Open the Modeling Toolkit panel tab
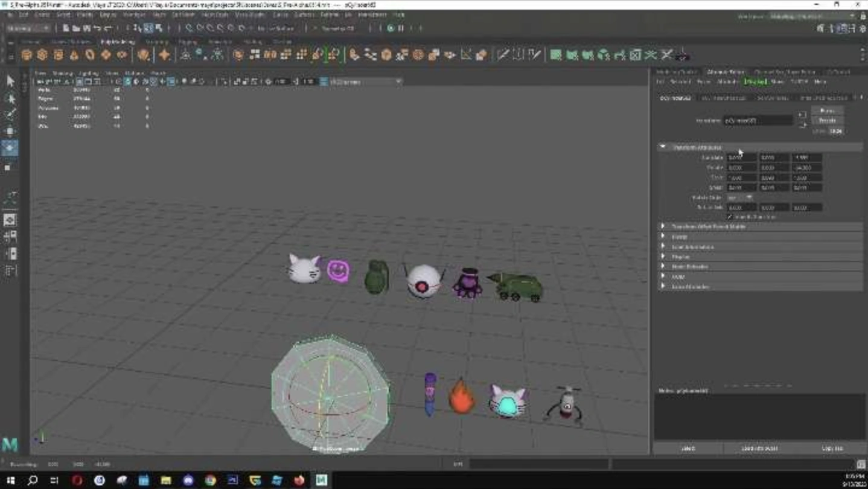The image size is (868, 489). coord(677,72)
